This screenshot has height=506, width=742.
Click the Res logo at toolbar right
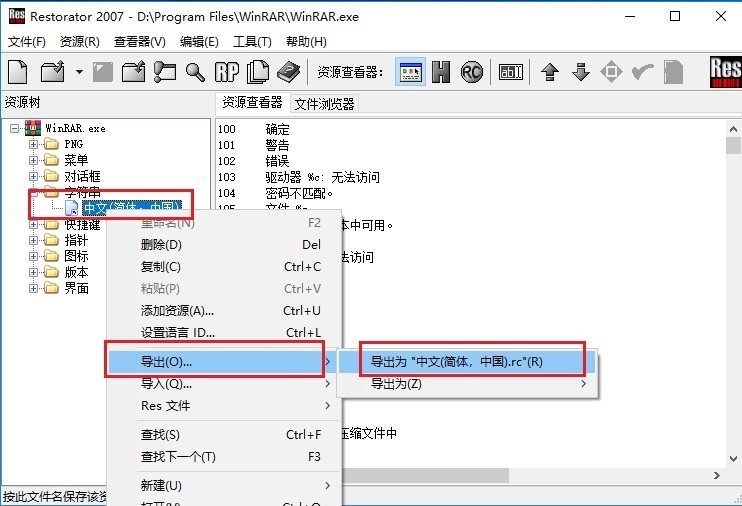(x=725, y=72)
